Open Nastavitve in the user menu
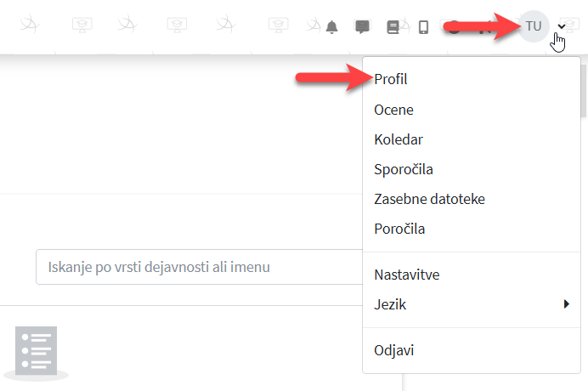This screenshot has height=391, width=588. (x=406, y=275)
